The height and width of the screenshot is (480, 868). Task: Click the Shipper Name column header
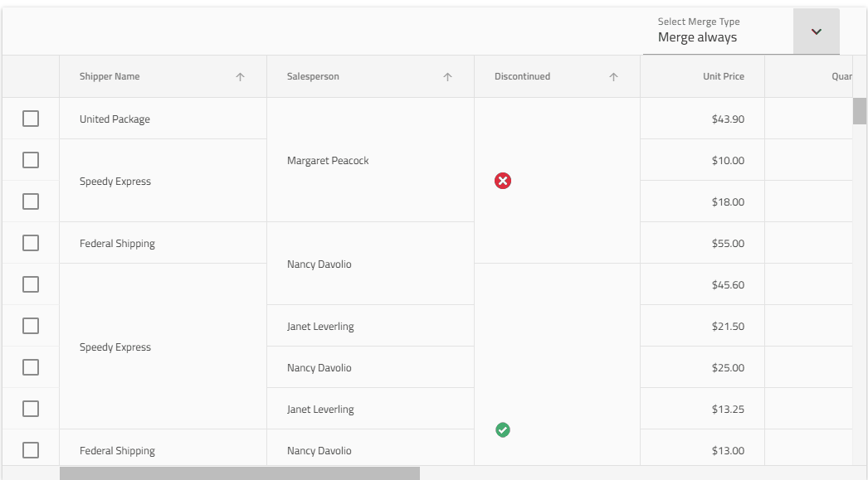coord(110,76)
